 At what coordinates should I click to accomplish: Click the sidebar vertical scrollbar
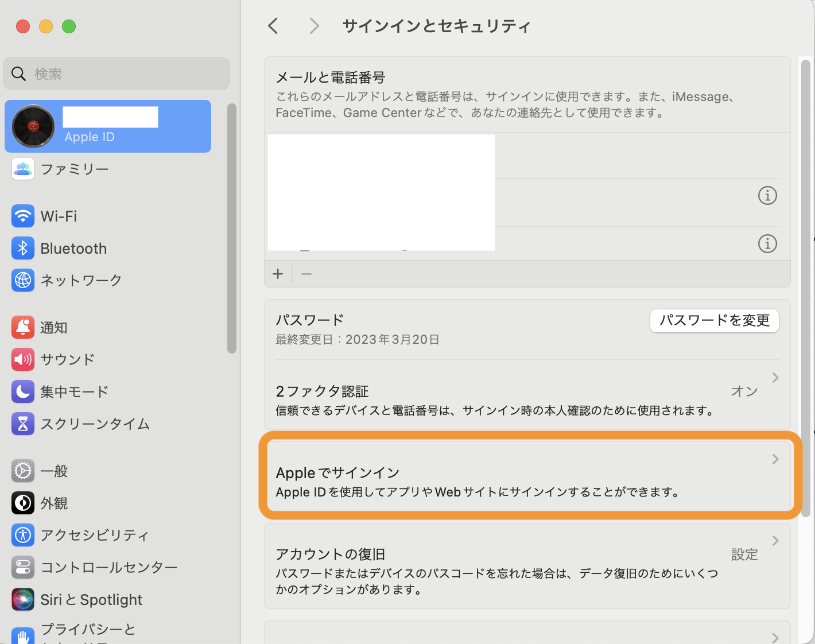[x=232, y=228]
